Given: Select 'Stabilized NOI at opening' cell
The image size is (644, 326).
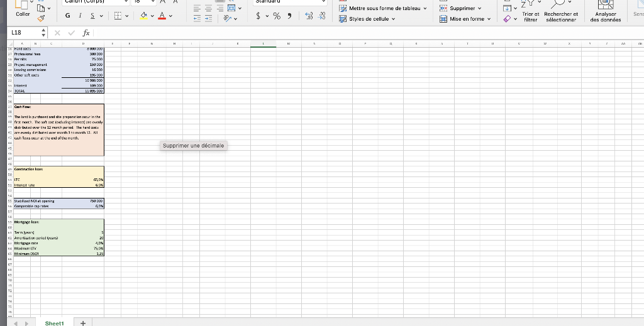Looking at the screenshot, I should [34, 201].
